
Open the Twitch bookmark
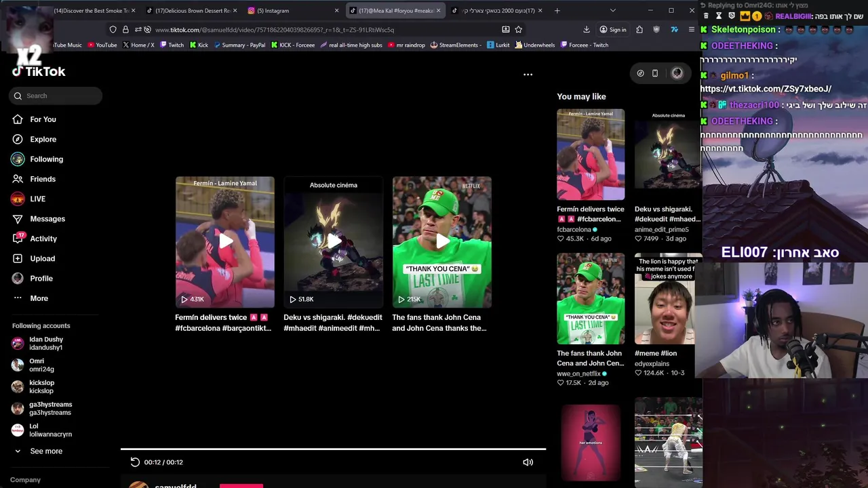(x=172, y=45)
